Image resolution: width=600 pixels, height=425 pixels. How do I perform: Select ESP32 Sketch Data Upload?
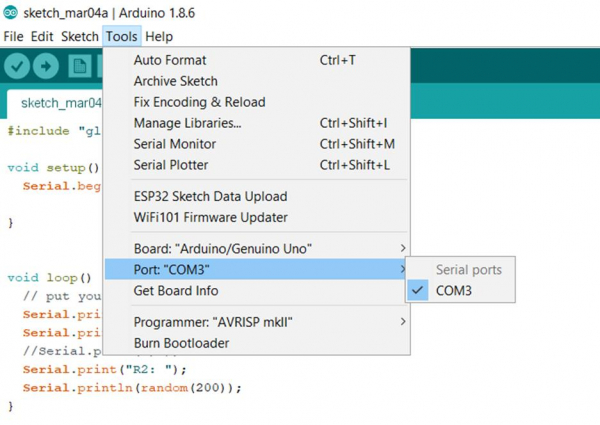tap(210, 196)
